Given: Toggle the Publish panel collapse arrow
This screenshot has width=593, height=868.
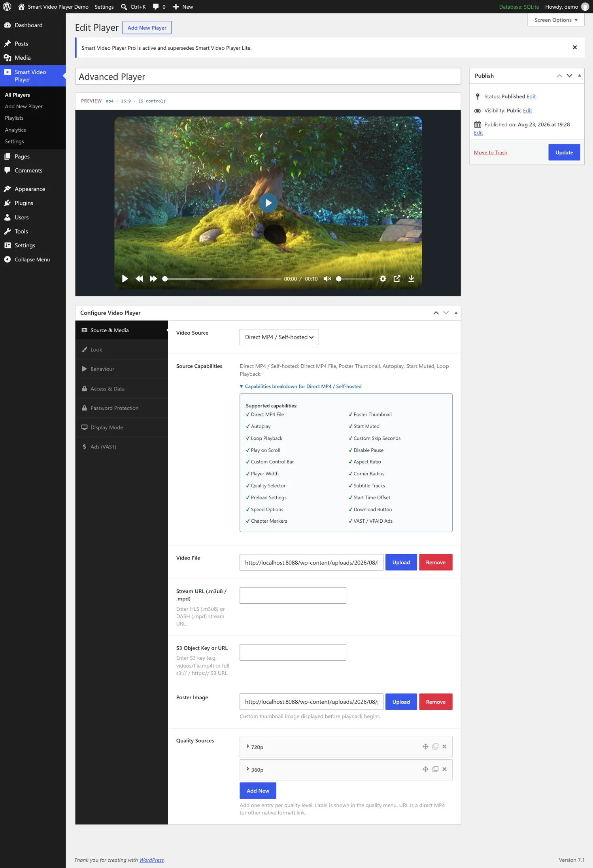Looking at the screenshot, I should [x=579, y=75].
